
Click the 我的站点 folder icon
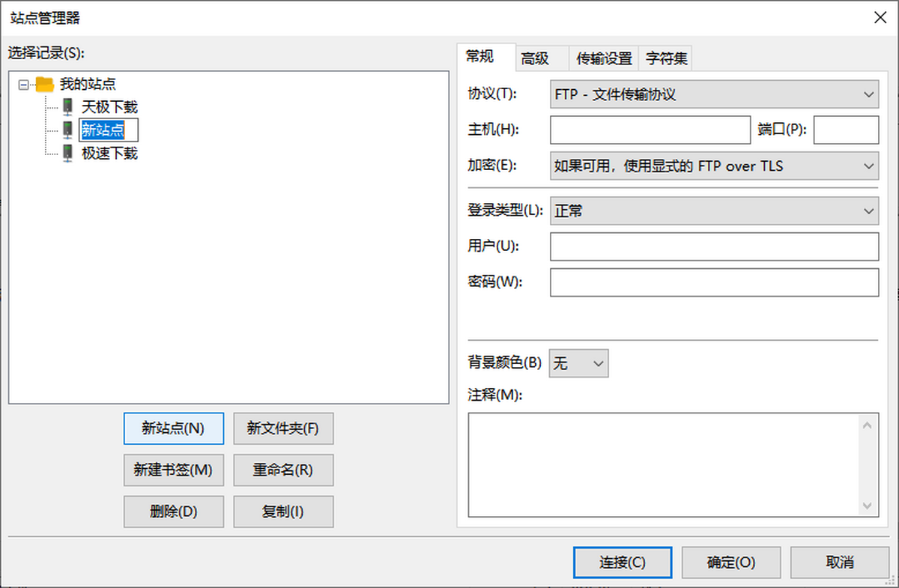(45, 83)
